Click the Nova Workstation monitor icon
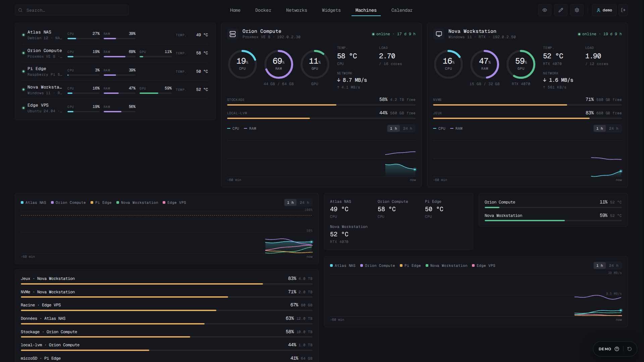This screenshot has height=362, width=644. click(439, 34)
